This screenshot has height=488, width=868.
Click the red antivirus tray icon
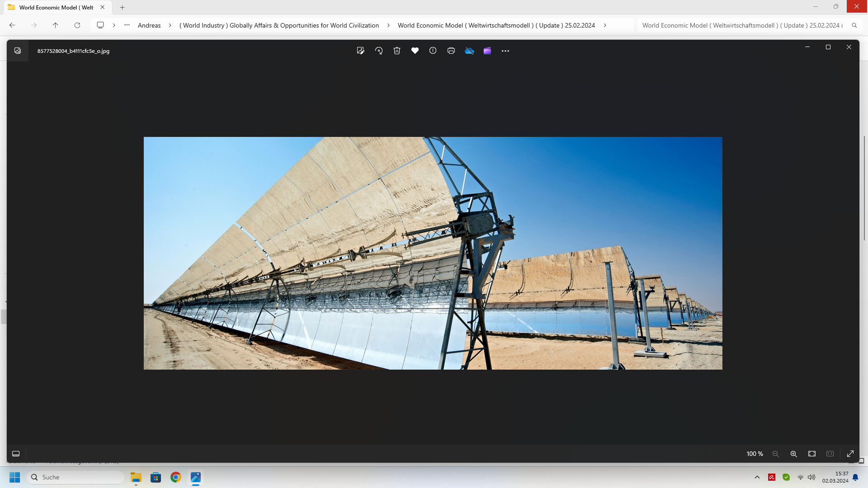click(772, 477)
